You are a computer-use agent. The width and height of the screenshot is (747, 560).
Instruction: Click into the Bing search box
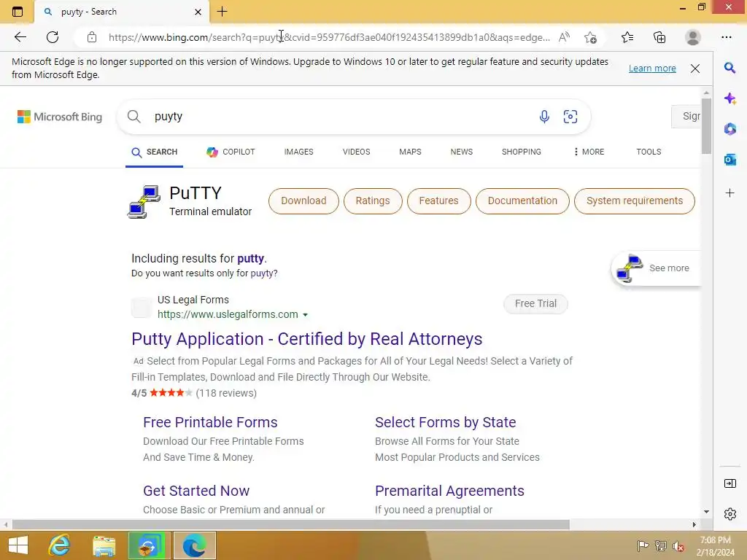pos(343,117)
